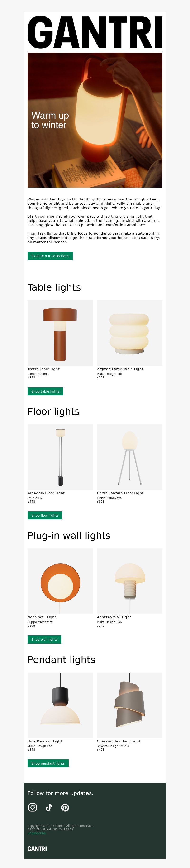Screen dimensions: 190x868
Task: Open the TikTok social icon
Action: click(x=49, y=807)
